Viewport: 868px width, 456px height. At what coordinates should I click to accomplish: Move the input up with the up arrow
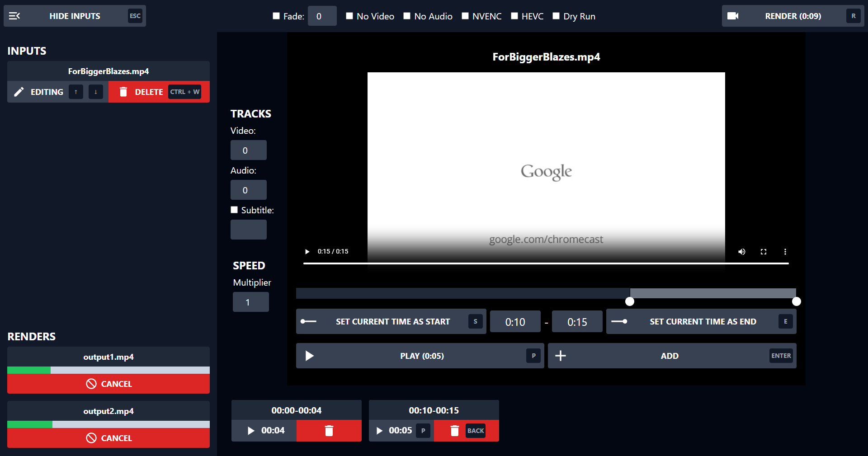click(x=76, y=92)
